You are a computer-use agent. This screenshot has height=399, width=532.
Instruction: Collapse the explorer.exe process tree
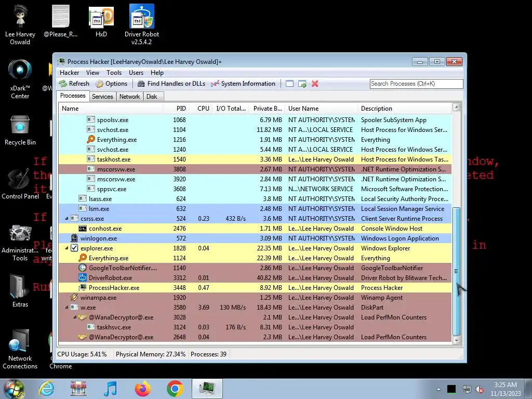pos(66,248)
